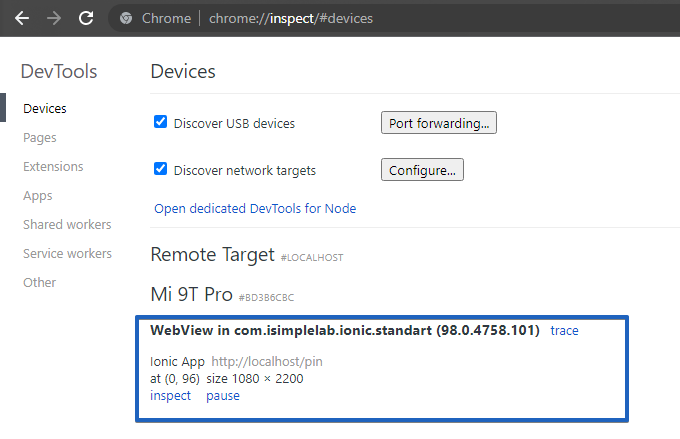Uncheck Discover USB devices checkbox
The image size is (680, 439).
160,122
